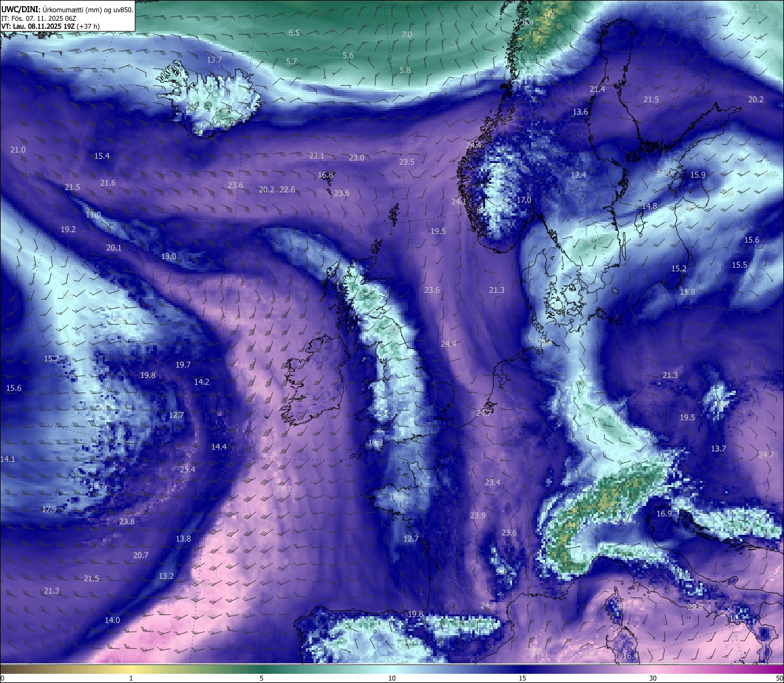
Task: Select the value label 13.8
Action: pos(183,539)
